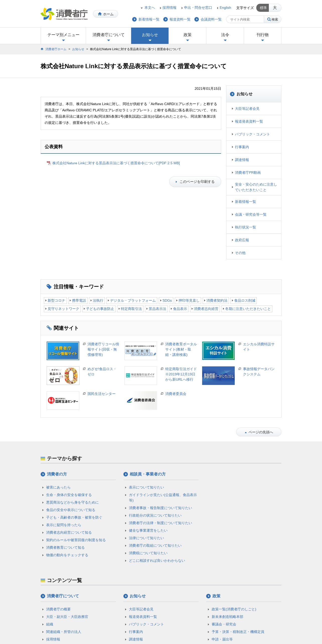Select the 食品ロス削減 keyword tag
Image resolution: width=322 pixels, height=644 pixels.
(x=244, y=300)
